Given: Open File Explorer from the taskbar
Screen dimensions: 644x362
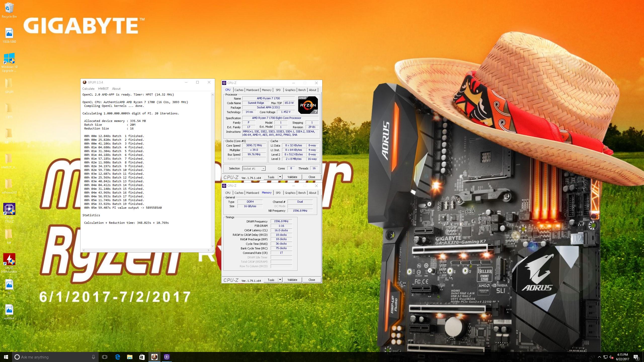Looking at the screenshot, I should pyautogui.click(x=130, y=357).
